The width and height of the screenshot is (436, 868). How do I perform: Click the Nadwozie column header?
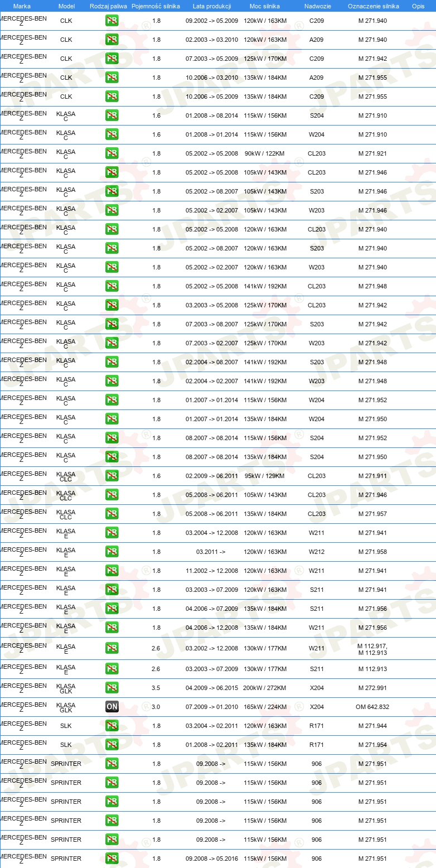point(317,6)
